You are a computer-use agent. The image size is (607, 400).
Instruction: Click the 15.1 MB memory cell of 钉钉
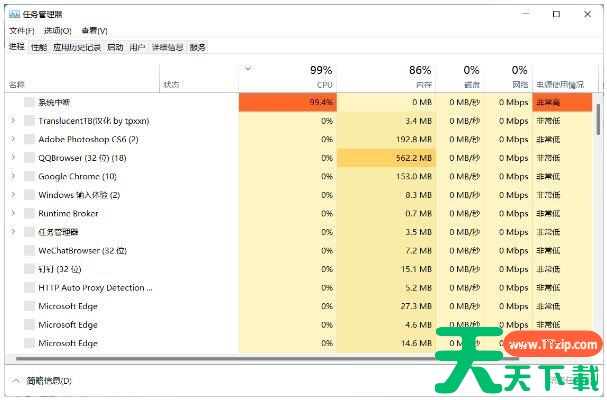386,269
